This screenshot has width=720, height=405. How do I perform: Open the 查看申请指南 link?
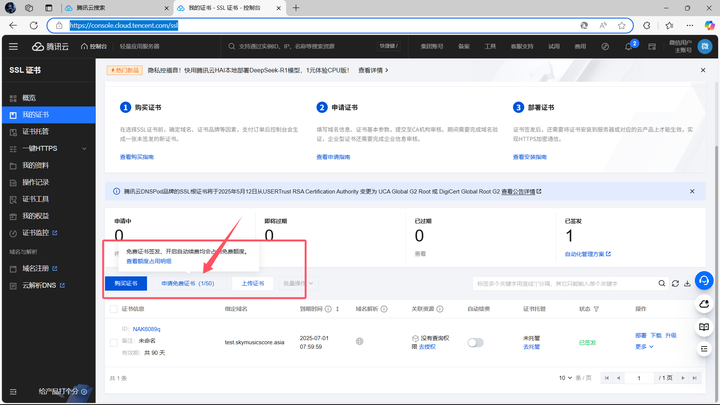tap(333, 157)
